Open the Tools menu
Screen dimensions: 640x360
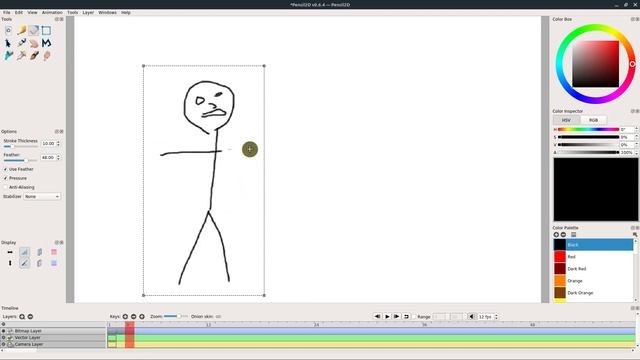pos(73,13)
